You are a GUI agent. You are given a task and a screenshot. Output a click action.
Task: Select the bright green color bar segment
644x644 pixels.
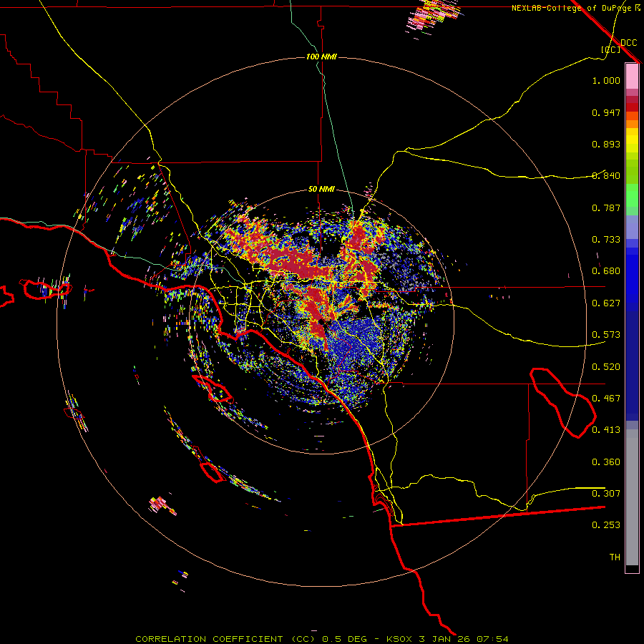(x=632, y=195)
